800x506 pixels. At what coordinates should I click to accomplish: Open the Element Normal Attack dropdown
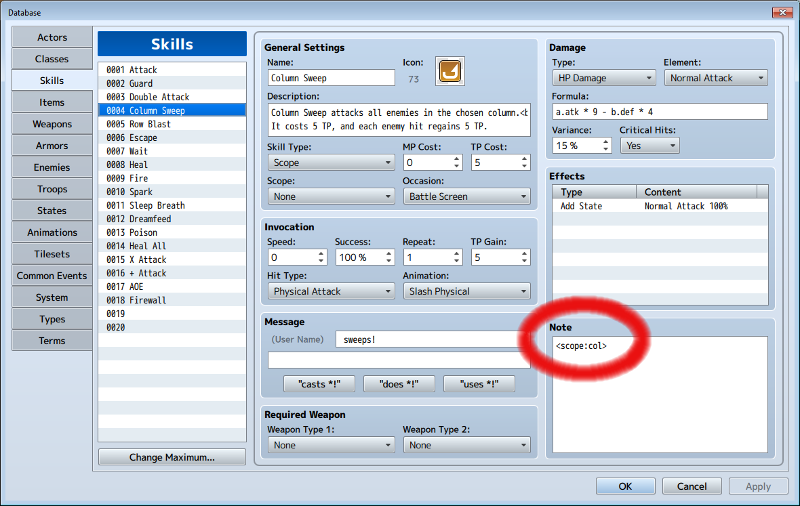[x=716, y=78]
